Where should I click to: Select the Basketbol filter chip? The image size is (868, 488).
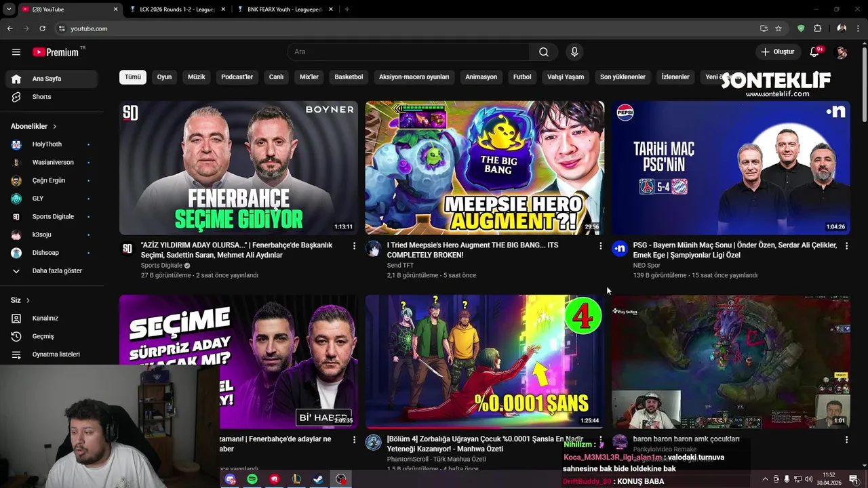tap(349, 77)
